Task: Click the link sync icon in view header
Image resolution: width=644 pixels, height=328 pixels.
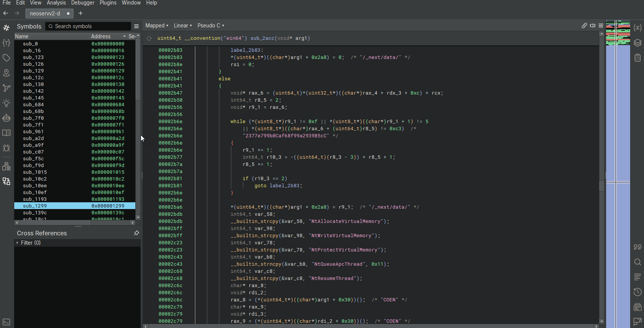Action: (584, 26)
